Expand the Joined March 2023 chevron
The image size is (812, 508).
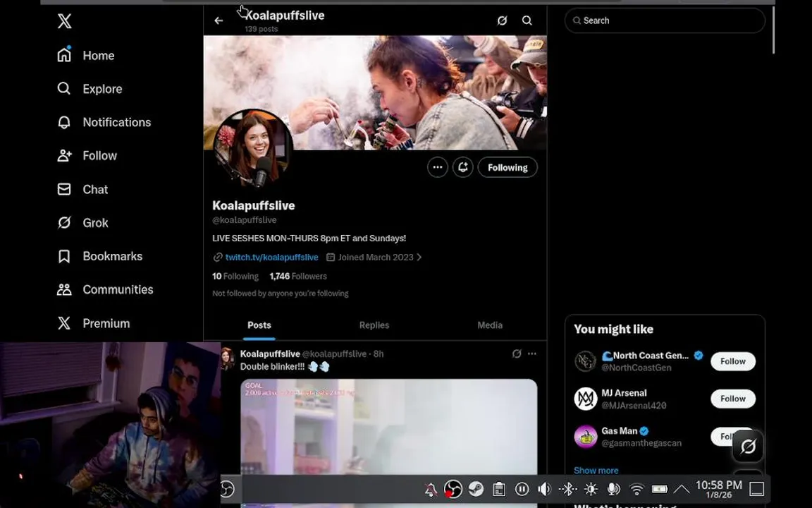(x=419, y=257)
